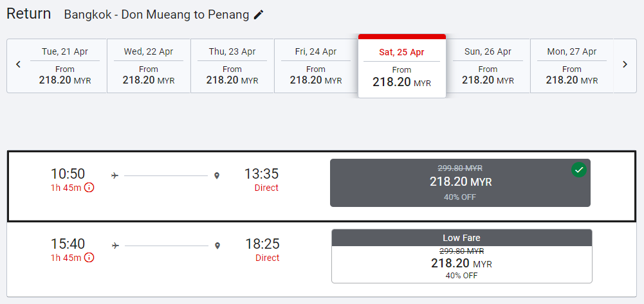Click destination pin icon on 15:40 flight
The height and width of the screenshot is (304, 644).
pyautogui.click(x=218, y=246)
